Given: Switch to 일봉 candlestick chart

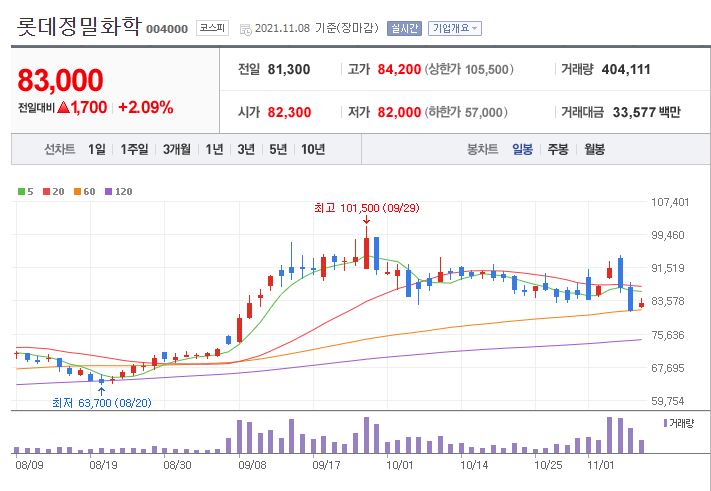Looking at the screenshot, I should (522, 149).
